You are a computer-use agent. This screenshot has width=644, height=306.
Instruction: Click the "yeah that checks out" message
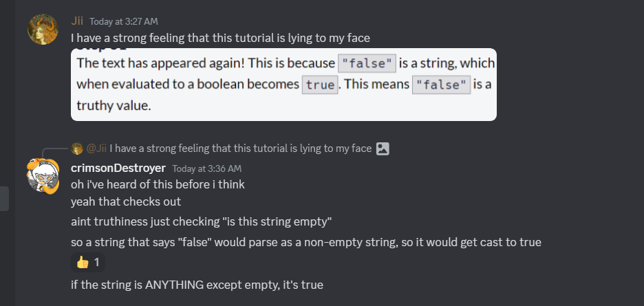(126, 201)
